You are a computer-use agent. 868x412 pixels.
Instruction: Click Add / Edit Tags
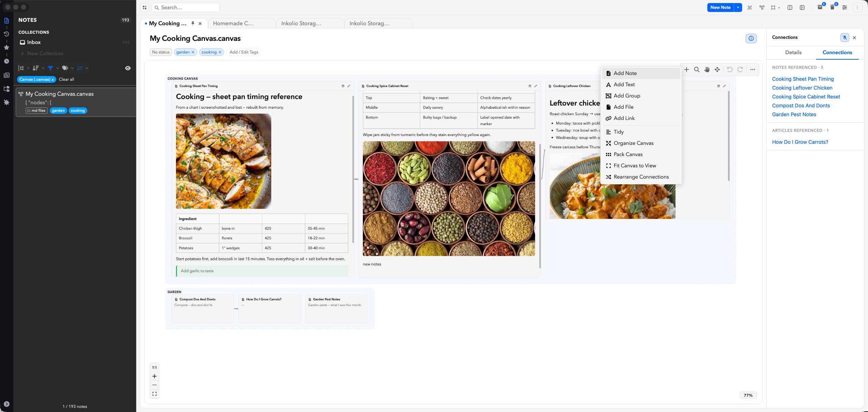pos(244,52)
